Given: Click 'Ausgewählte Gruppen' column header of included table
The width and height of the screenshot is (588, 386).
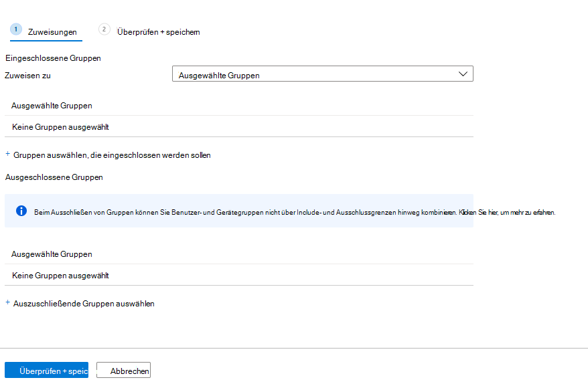Looking at the screenshot, I should click(52, 106).
